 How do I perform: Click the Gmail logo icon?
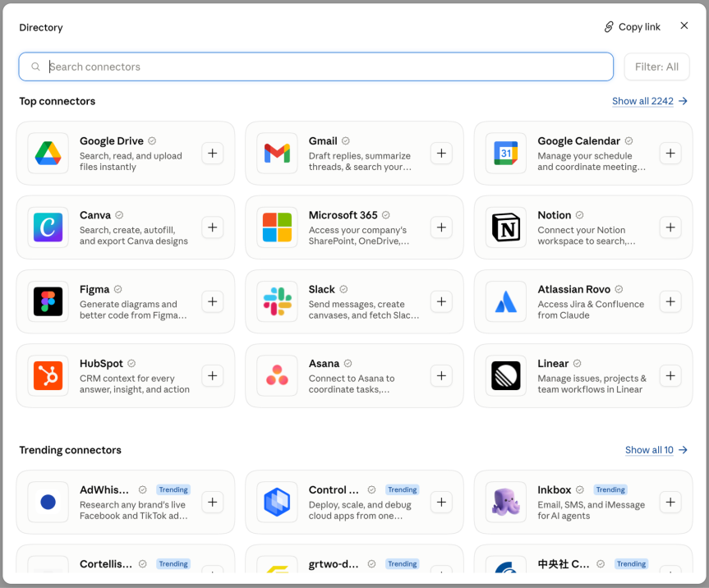click(277, 154)
